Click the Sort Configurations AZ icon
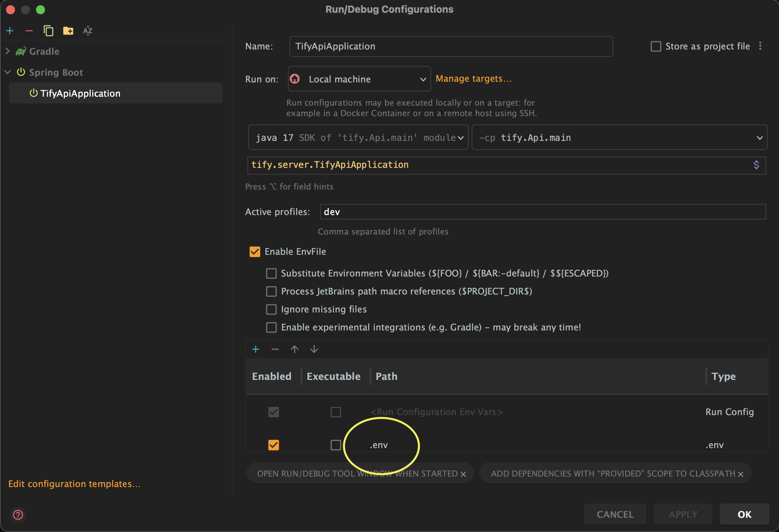This screenshot has height=532, width=779. pos(87,31)
